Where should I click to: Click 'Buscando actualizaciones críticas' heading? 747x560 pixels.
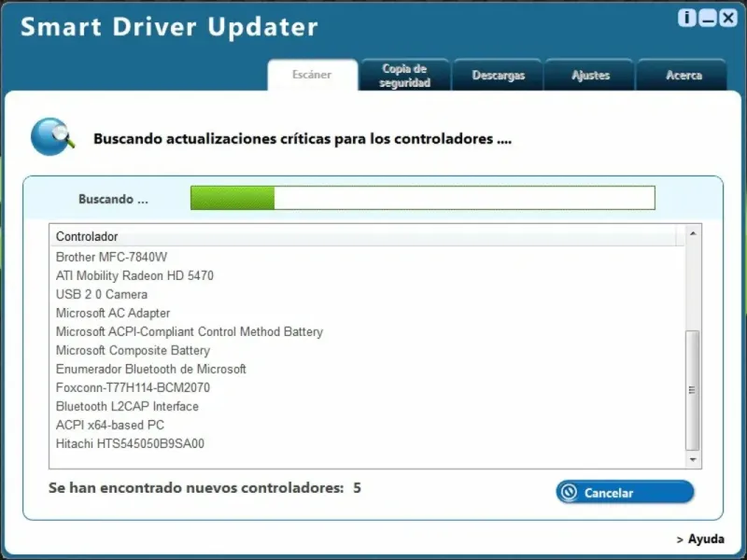coord(303,138)
